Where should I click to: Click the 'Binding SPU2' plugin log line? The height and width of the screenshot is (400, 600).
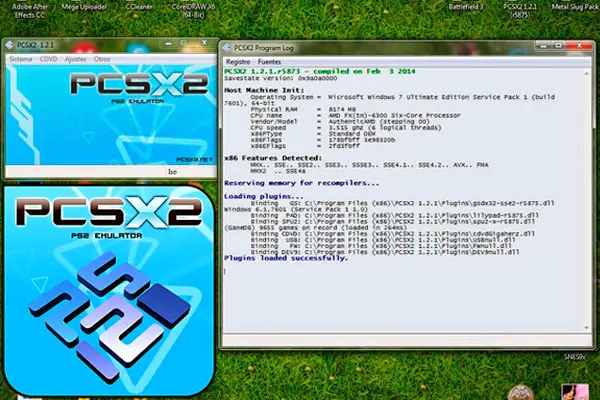393,222
